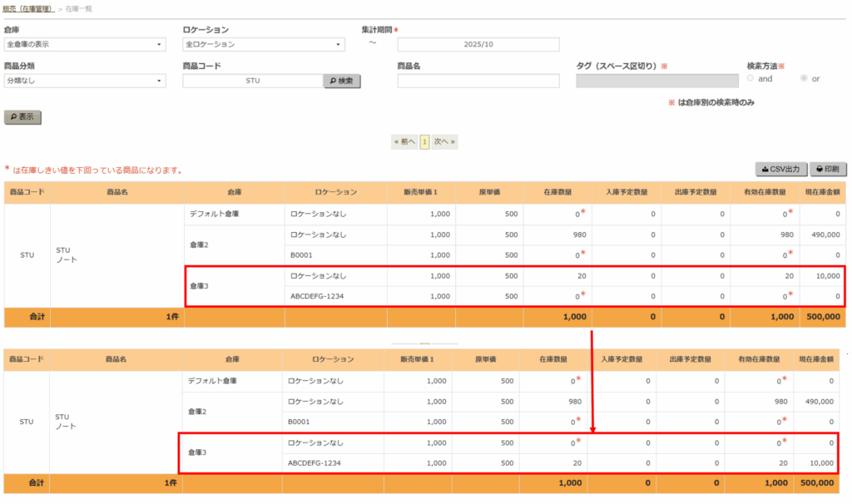Select page 1 in the pagination
852x504 pixels.
(424, 141)
